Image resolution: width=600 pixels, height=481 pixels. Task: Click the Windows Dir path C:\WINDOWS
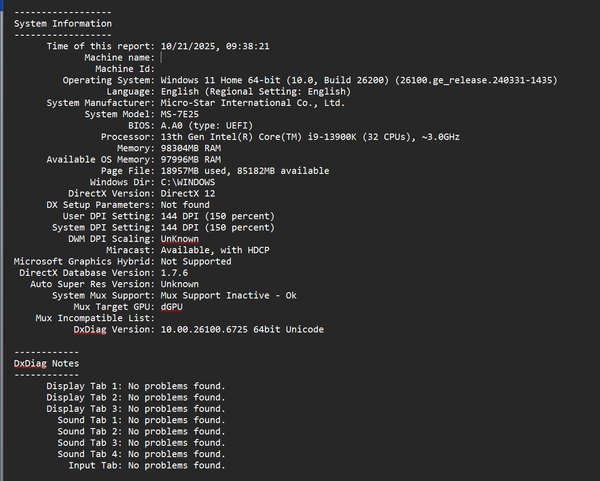click(190, 182)
